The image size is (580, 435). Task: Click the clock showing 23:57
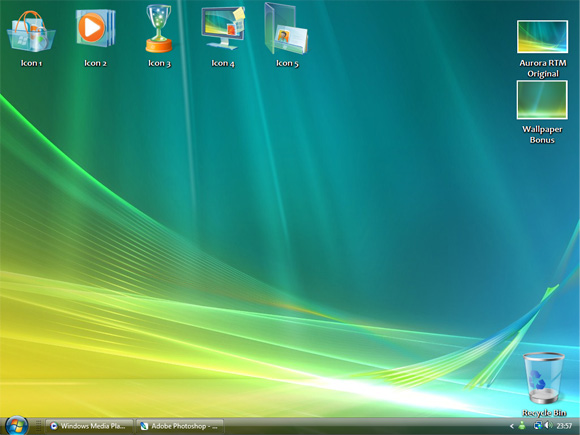(564, 426)
